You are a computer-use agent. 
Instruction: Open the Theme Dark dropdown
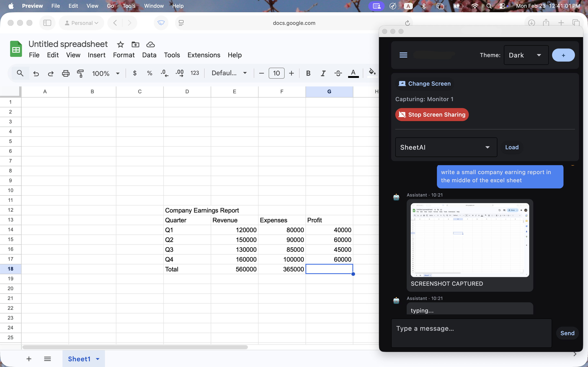(526, 55)
